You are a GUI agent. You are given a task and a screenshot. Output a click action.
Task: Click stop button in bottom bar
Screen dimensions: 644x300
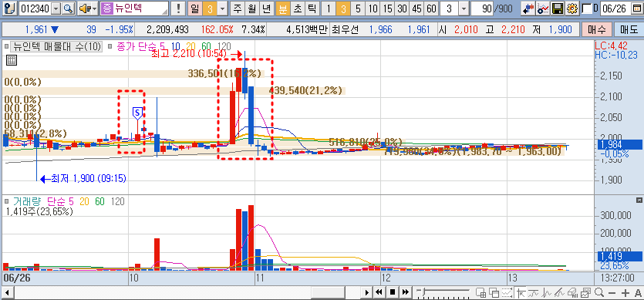click(393, 292)
